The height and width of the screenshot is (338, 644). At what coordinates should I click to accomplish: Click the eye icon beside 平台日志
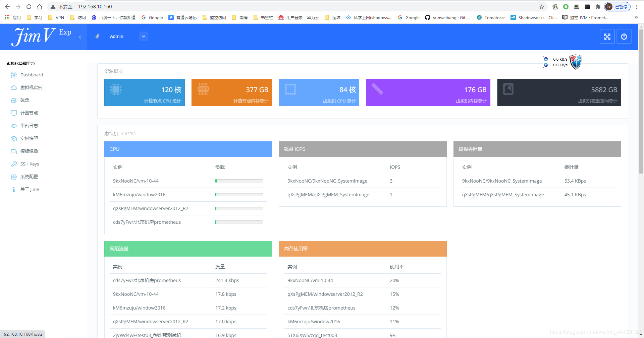[x=14, y=126]
